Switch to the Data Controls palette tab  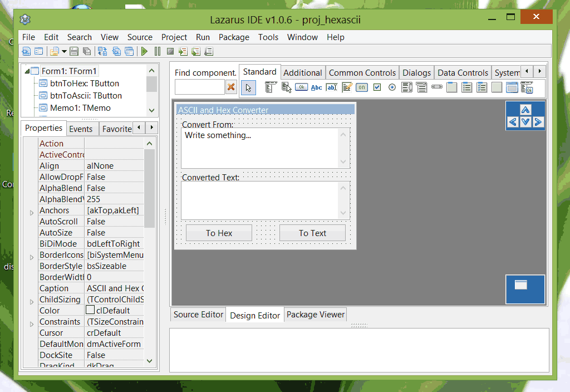click(x=463, y=73)
